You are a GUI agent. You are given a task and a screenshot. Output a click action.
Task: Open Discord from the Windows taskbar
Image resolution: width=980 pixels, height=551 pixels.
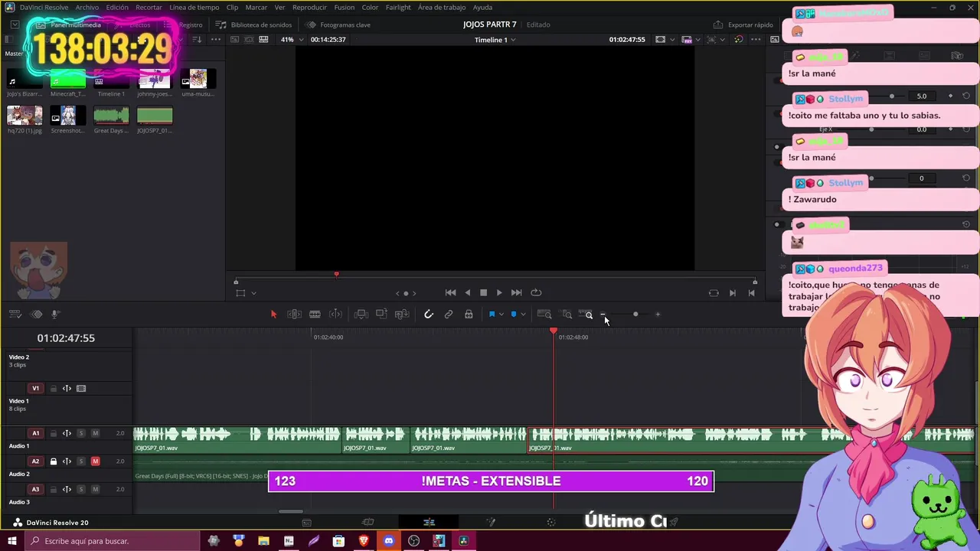tap(388, 541)
